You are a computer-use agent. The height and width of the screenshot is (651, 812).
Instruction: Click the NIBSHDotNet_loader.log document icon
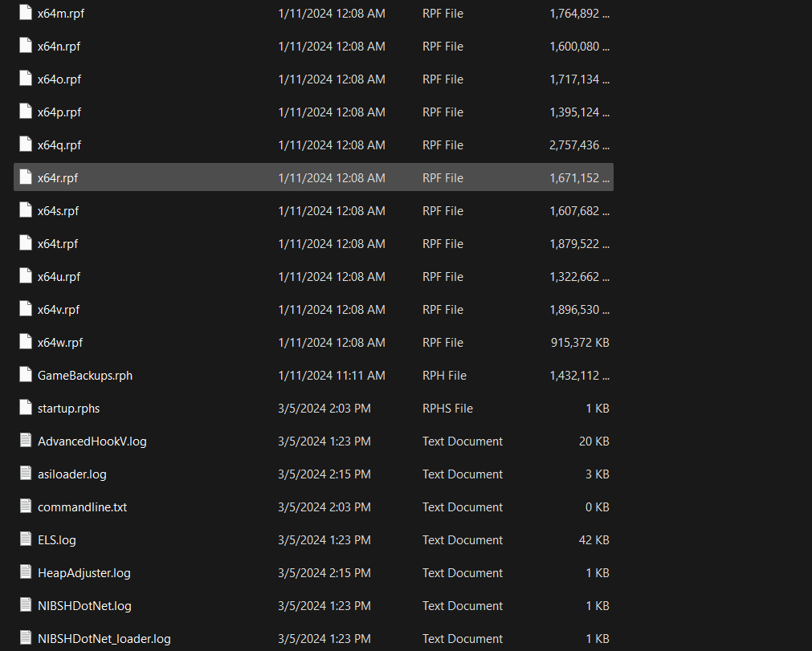pyautogui.click(x=26, y=638)
